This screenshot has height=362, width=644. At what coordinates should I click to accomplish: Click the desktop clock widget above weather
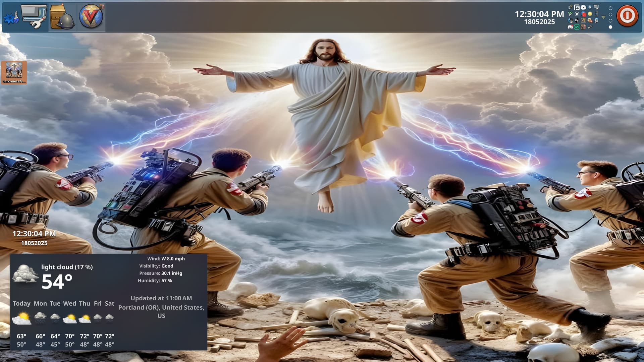click(x=34, y=238)
